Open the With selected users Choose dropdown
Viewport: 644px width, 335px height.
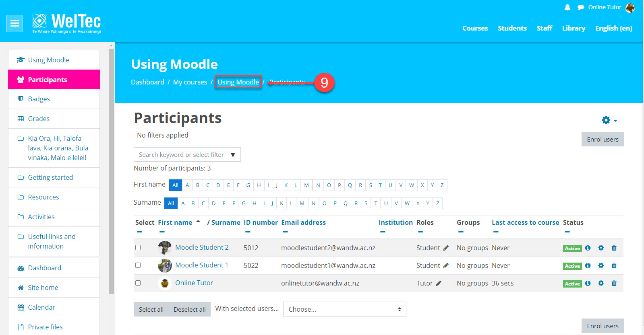[x=344, y=309]
